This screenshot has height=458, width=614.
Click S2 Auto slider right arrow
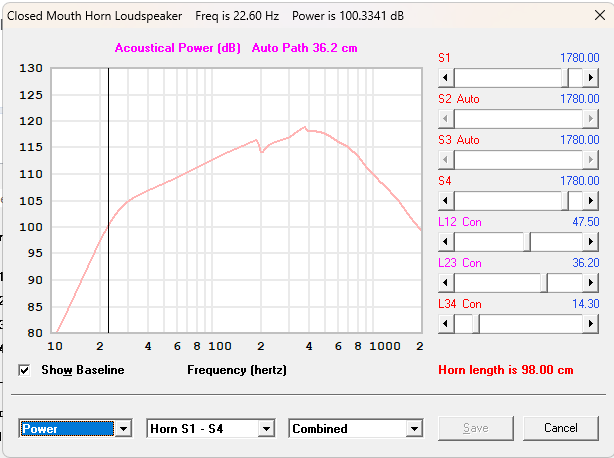pos(591,119)
